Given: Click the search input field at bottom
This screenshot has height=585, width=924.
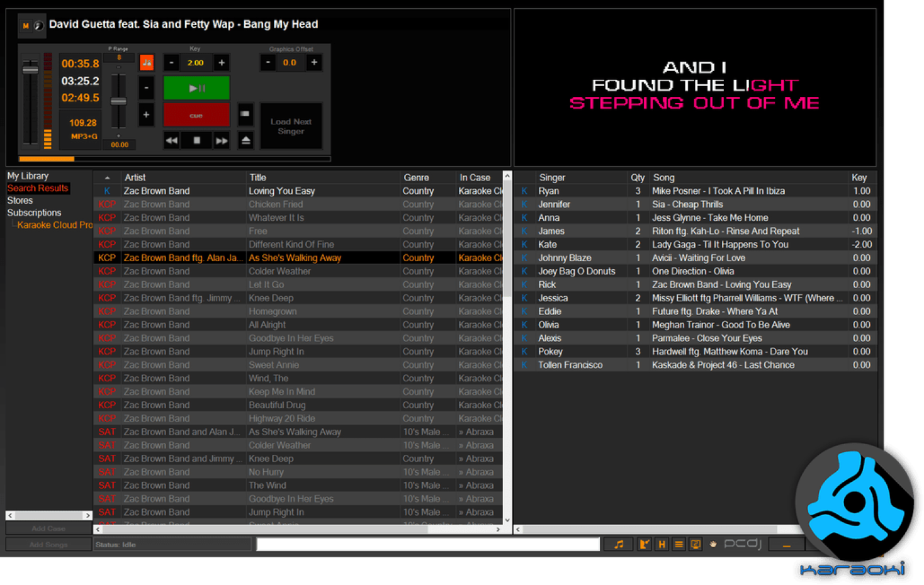Looking at the screenshot, I should 428,545.
